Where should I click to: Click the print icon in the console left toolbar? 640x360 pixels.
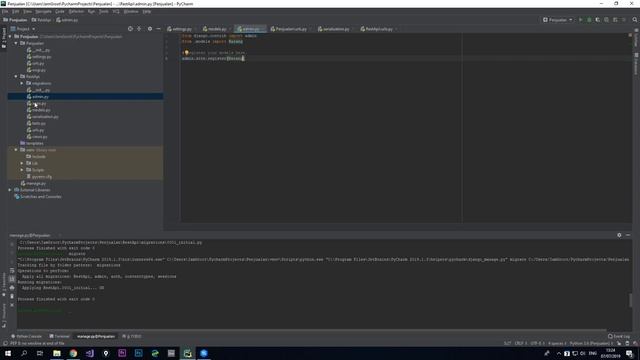click(12, 288)
